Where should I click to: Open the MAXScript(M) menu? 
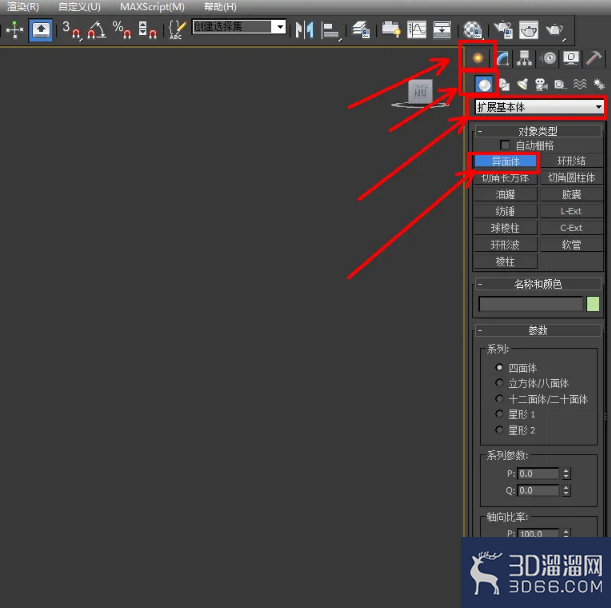point(152,7)
